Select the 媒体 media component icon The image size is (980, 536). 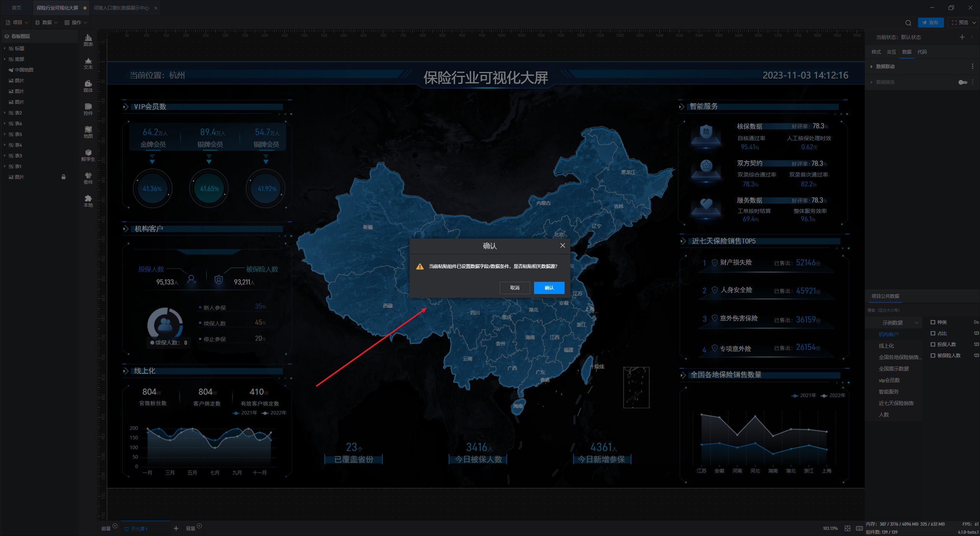(88, 86)
